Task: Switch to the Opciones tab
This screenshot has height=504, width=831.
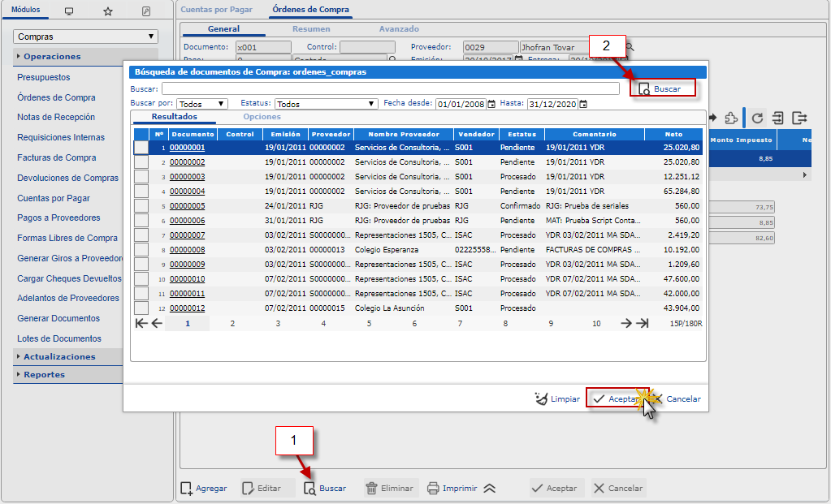Action: click(x=262, y=117)
